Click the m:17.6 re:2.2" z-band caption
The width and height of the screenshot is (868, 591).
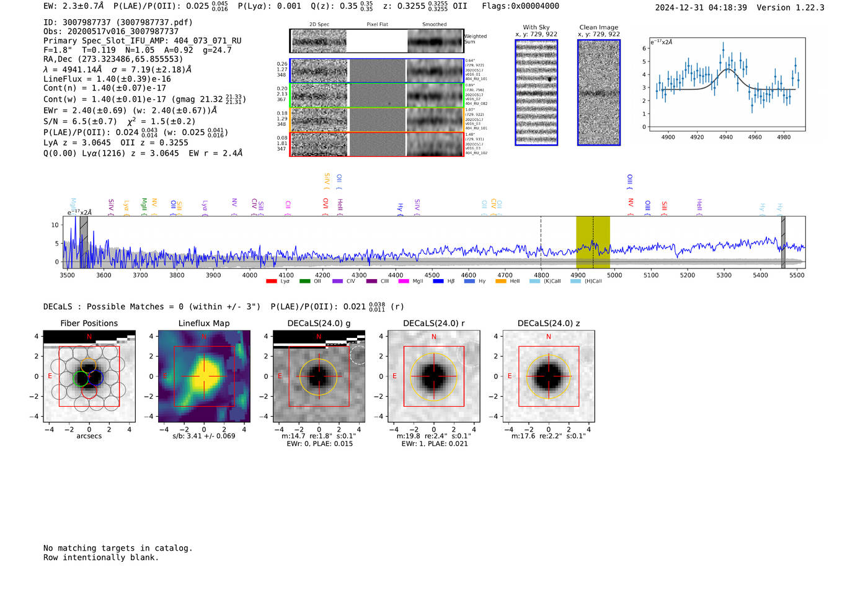[549, 436]
